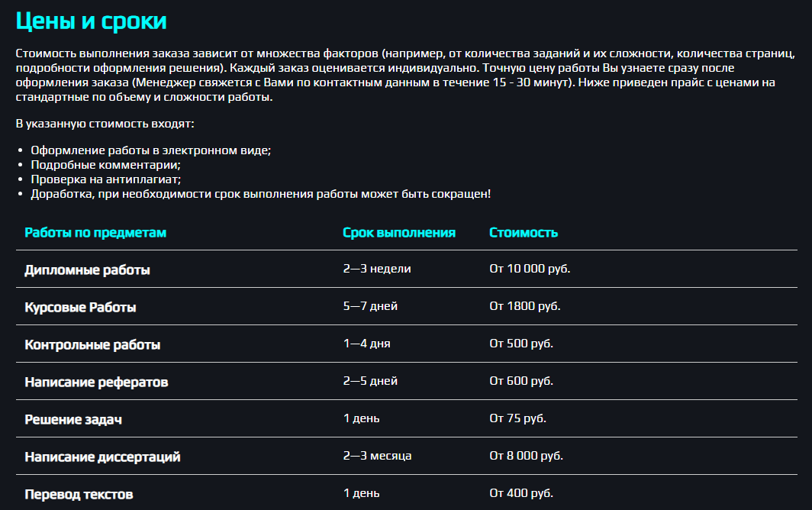812x510 pixels.
Task: Click the "2—3 месяца" deadline cell
Action: pyautogui.click(x=377, y=456)
